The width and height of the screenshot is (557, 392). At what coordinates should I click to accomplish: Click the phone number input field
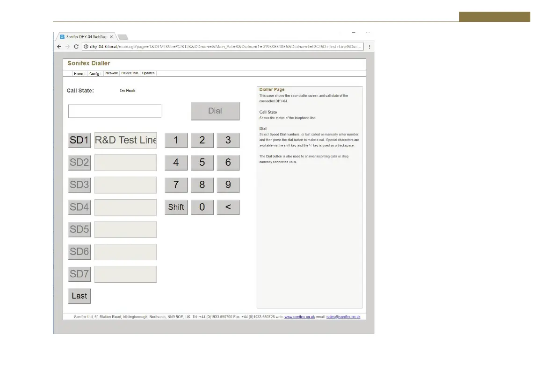(x=115, y=111)
